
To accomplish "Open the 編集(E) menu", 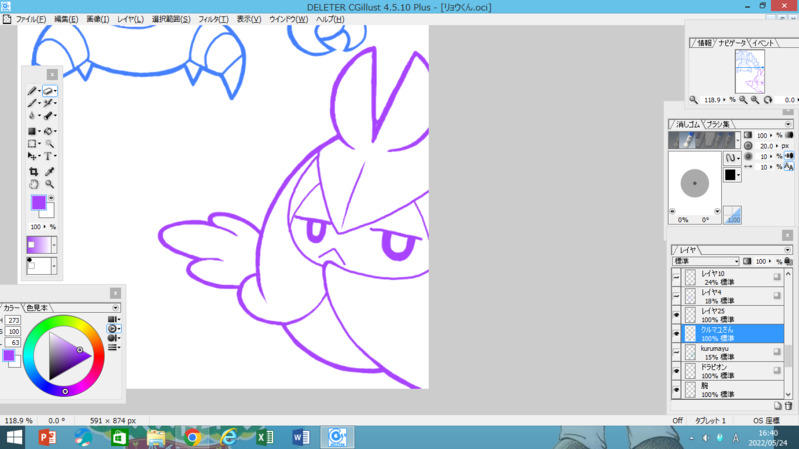I will 66,19.
